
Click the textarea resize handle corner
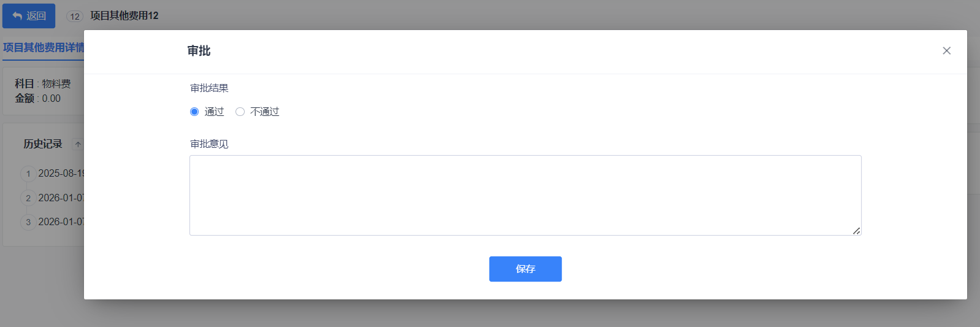(x=856, y=231)
